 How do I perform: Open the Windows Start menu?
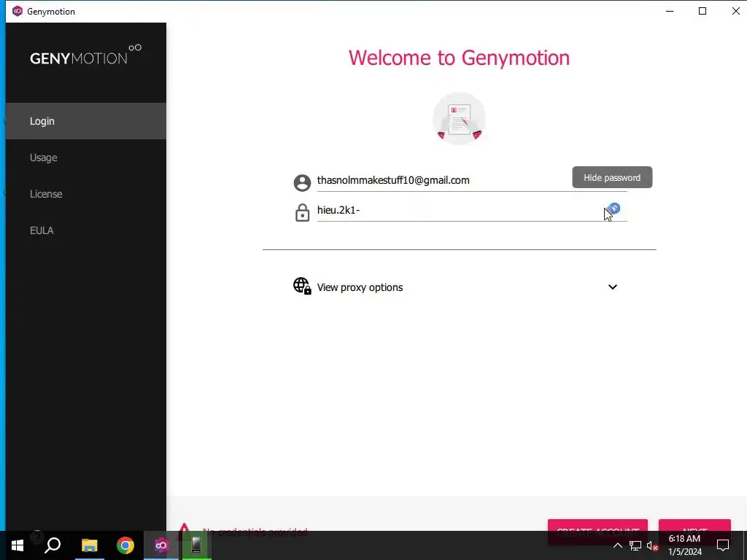(x=18, y=545)
